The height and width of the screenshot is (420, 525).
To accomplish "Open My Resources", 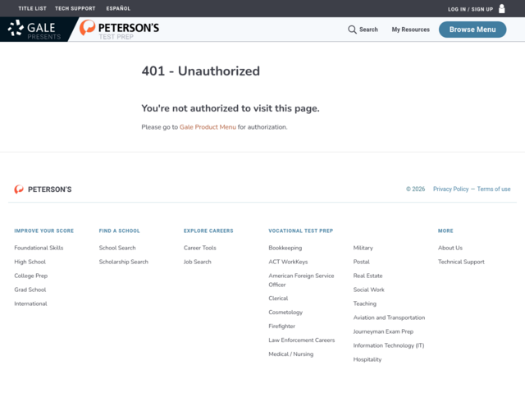I will (410, 30).
